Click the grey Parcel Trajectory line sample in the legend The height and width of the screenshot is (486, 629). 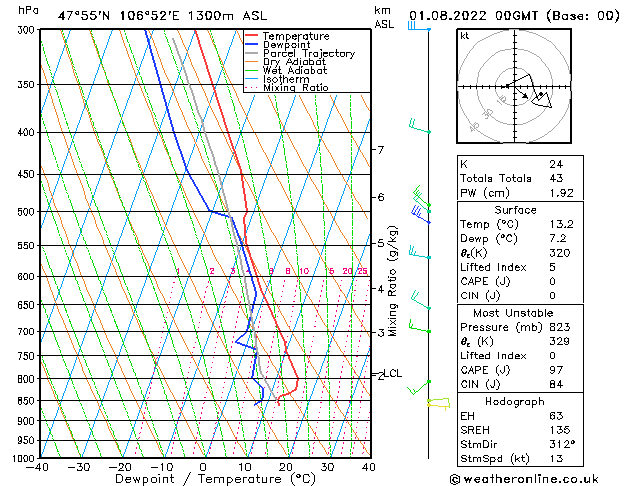(251, 53)
